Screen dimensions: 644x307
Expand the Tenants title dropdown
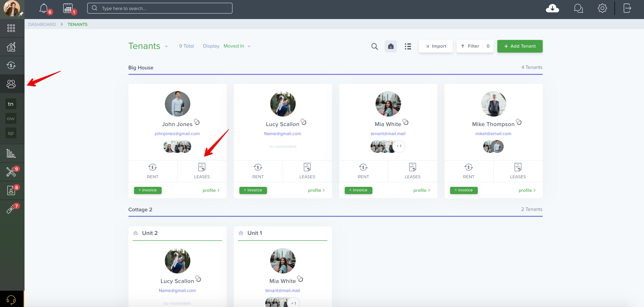[x=166, y=46]
